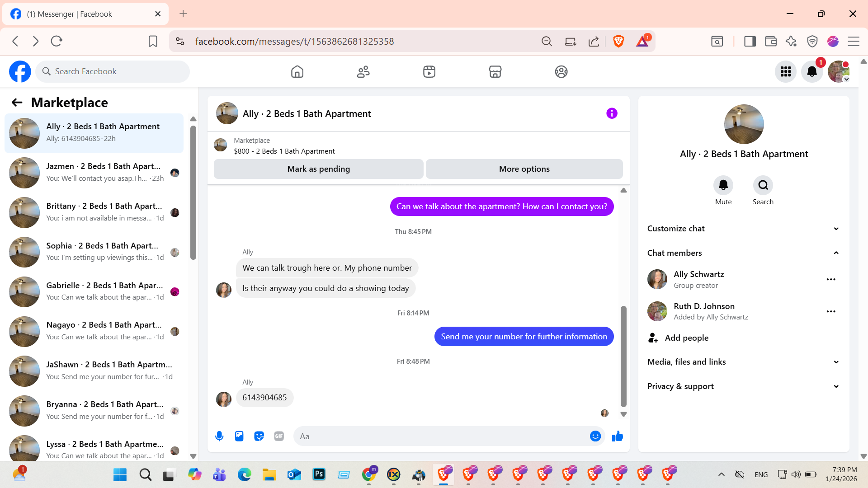
Task: Attach a photo using the image icon
Action: pyautogui.click(x=239, y=436)
